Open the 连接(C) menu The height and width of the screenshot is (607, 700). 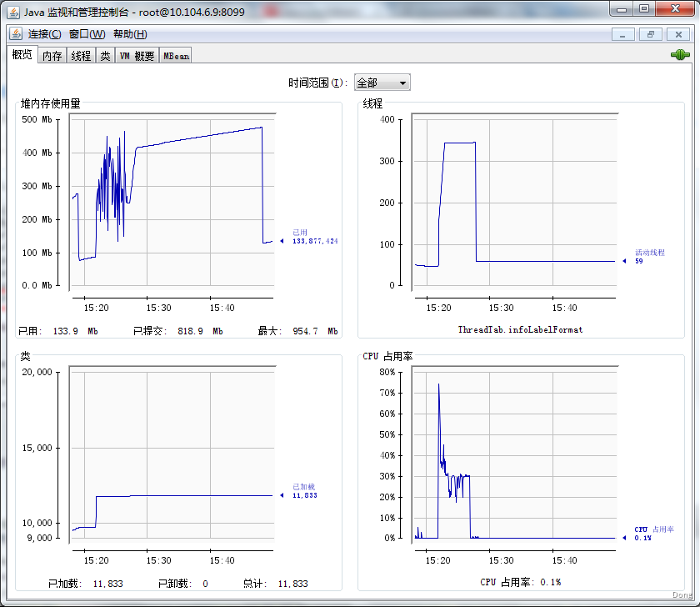click(x=44, y=34)
